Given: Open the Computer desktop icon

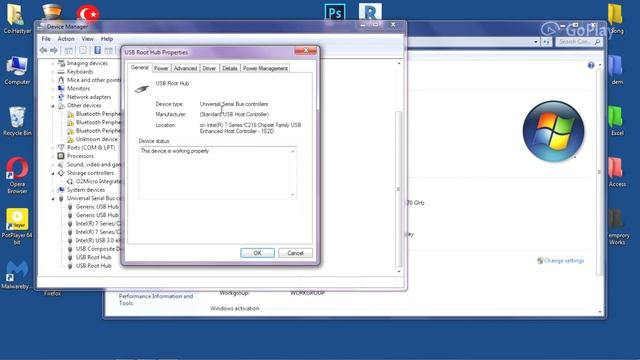Looking at the screenshot, I should [17, 70].
